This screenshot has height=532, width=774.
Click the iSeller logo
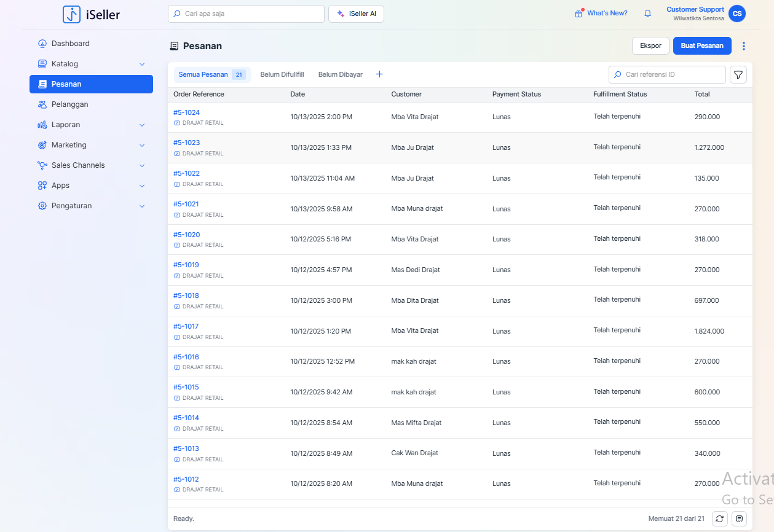tap(91, 14)
